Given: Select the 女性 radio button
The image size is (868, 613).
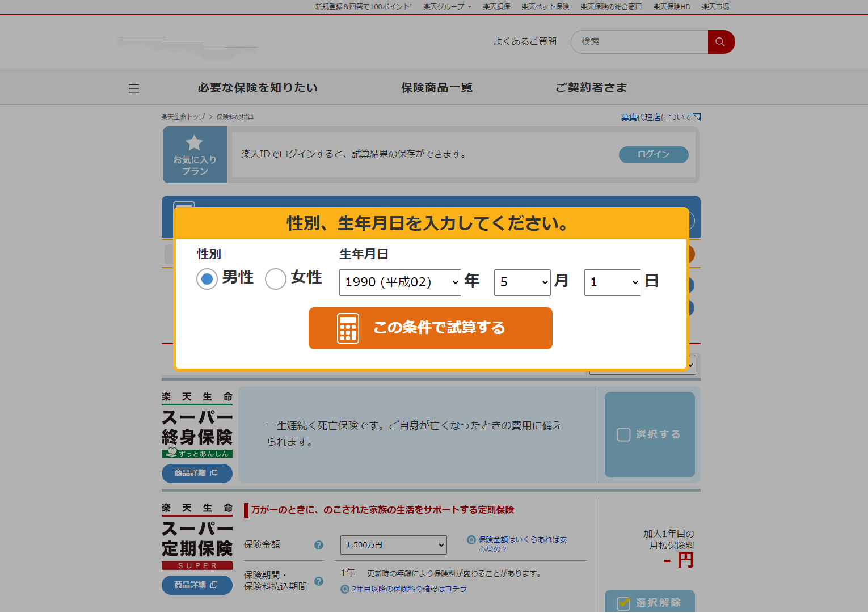Looking at the screenshot, I should coord(276,279).
